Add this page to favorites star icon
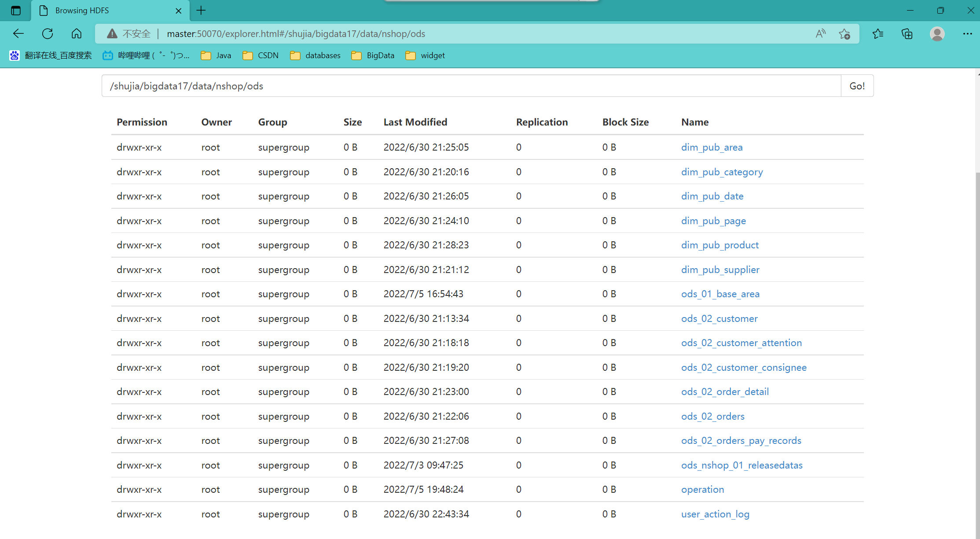This screenshot has height=539, width=980. click(x=844, y=34)
